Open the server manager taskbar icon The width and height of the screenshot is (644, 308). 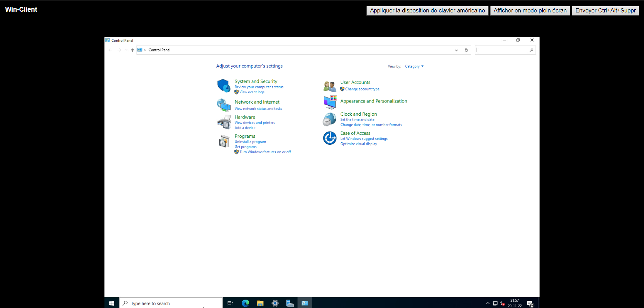coord(290,303)
